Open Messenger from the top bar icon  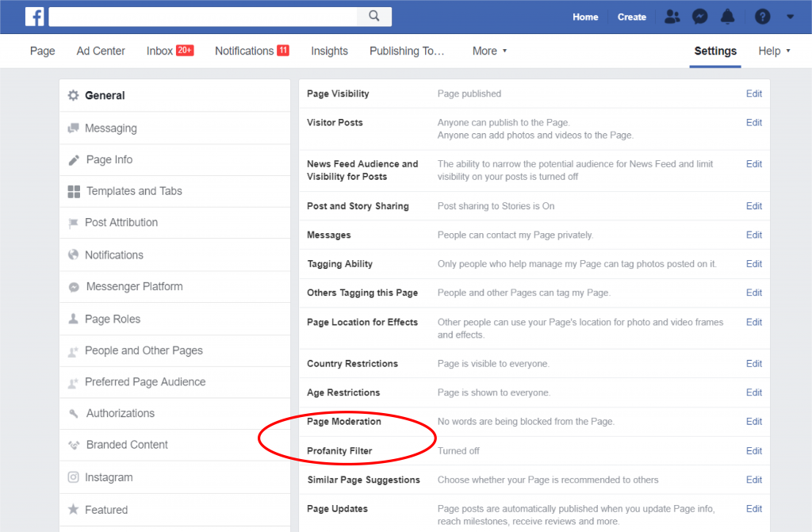(699, 16)
